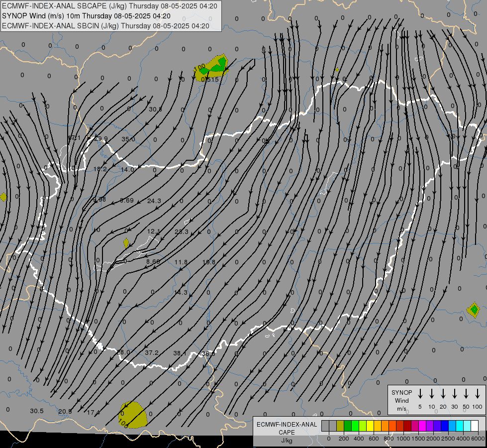Screen dimensions: 487x448
Task: Click the 5 m/s wind arrow symbol
Action: tap(420, 394)
